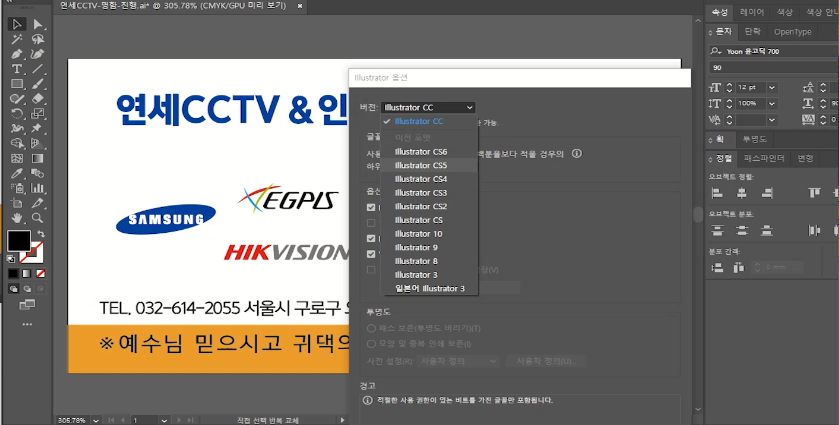Open the font size 12 pt dropdown arrow

(772, 87)
